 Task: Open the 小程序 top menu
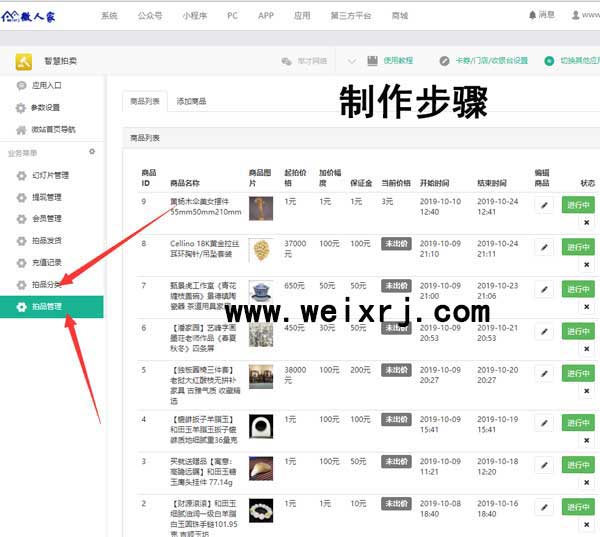click(194, 16)
